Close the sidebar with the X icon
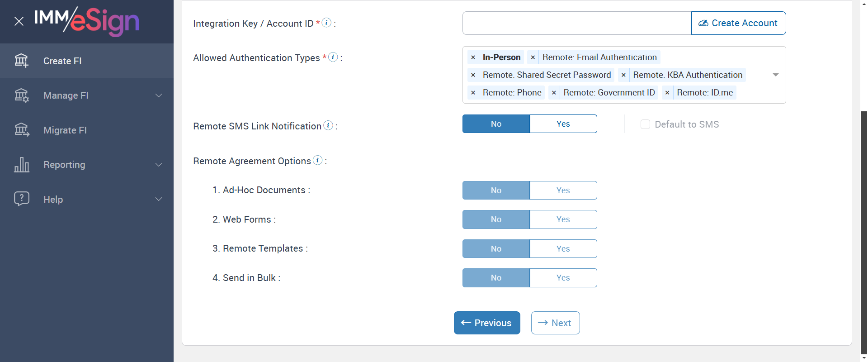The image size is (868, 362). tap(19, 21)
